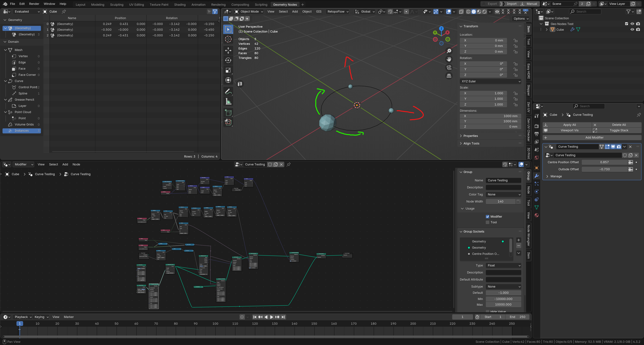
Task: Open the Object Mode dropdown
Action: point(249,12)
